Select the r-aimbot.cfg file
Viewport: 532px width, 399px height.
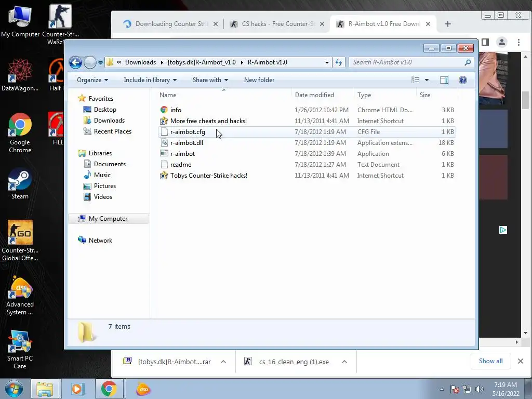(x=307, y=131)
